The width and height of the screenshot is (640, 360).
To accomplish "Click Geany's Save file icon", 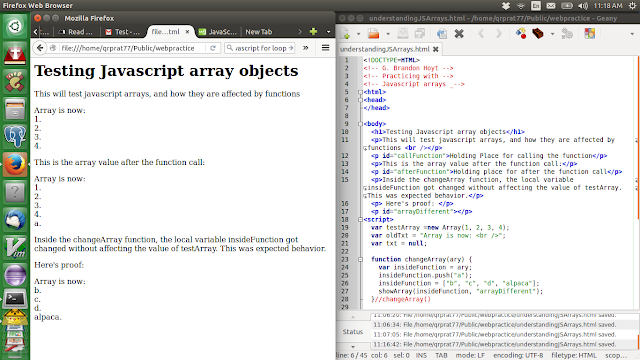I will [x=402, y=33].
